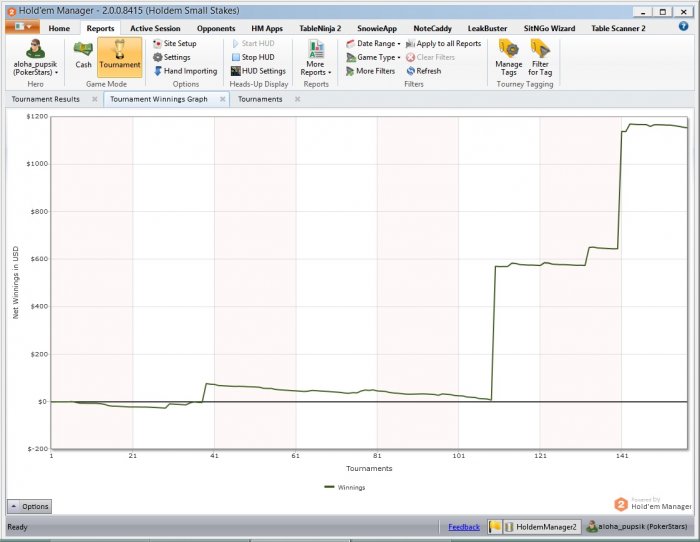Close the Tournament Winnings Graph tab
This screenshot has width=700, height=542.
[222, 100]
